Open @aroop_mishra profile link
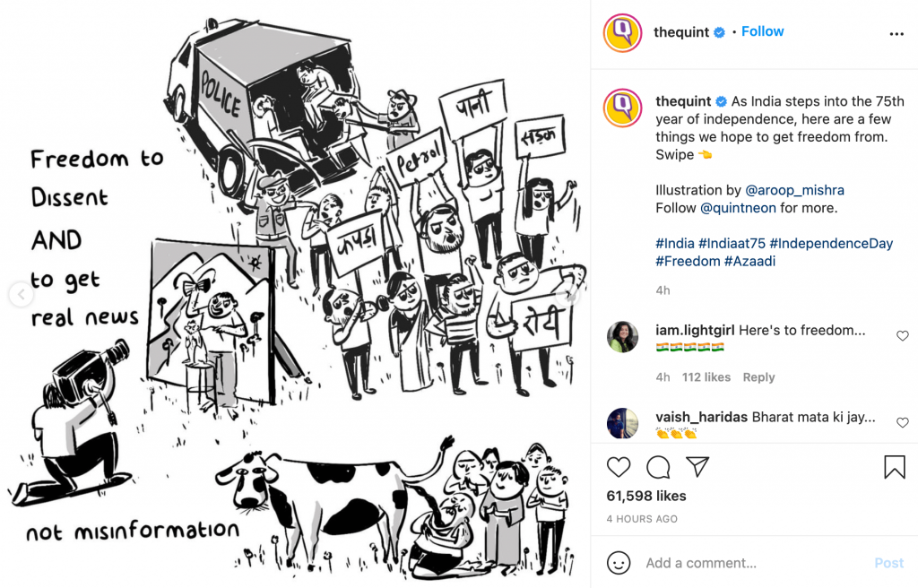Screen dimensions: 918x588 point(794,190)
